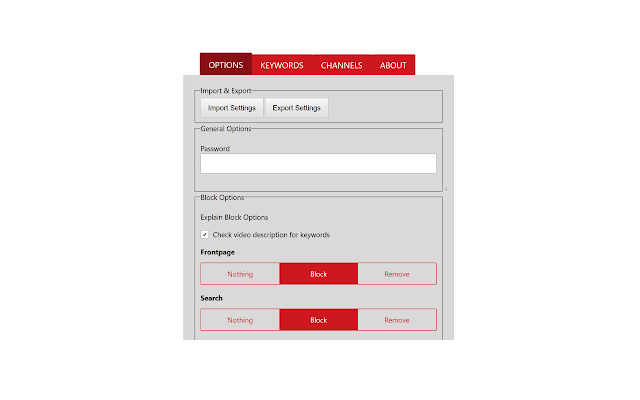Click the Import Settings button
This screenshot has width=640, height=400.
(231, 108)
